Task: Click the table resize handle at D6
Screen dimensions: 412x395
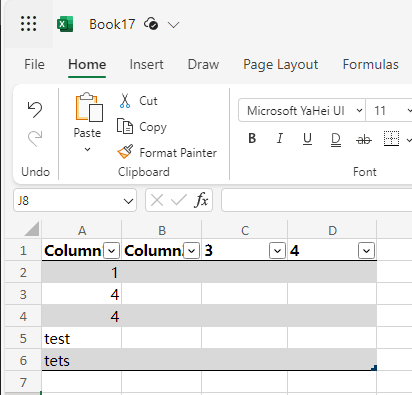Action: 374,368
